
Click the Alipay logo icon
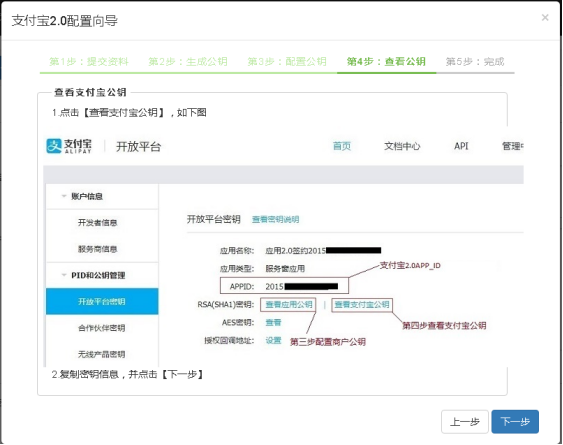[x=54, y=146]
